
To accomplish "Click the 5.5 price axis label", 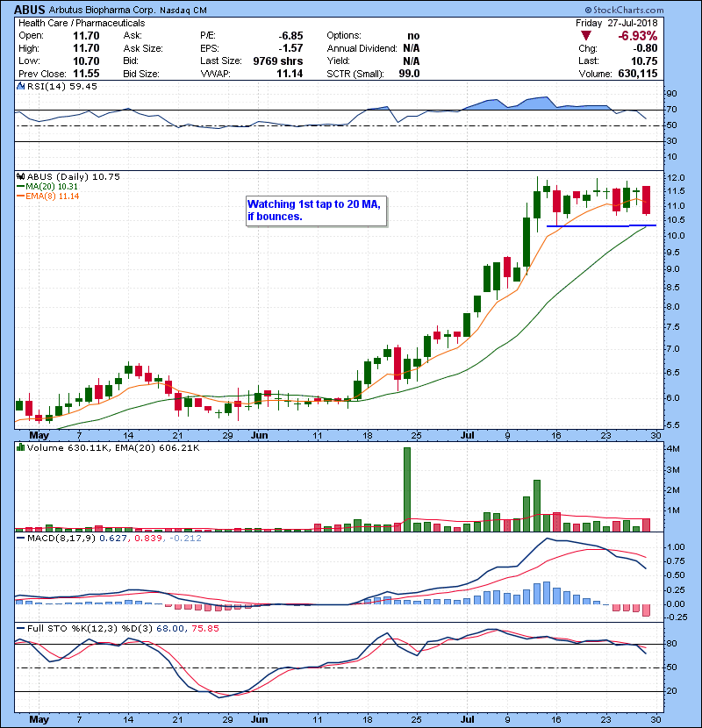I will click(x=673, y=425).
